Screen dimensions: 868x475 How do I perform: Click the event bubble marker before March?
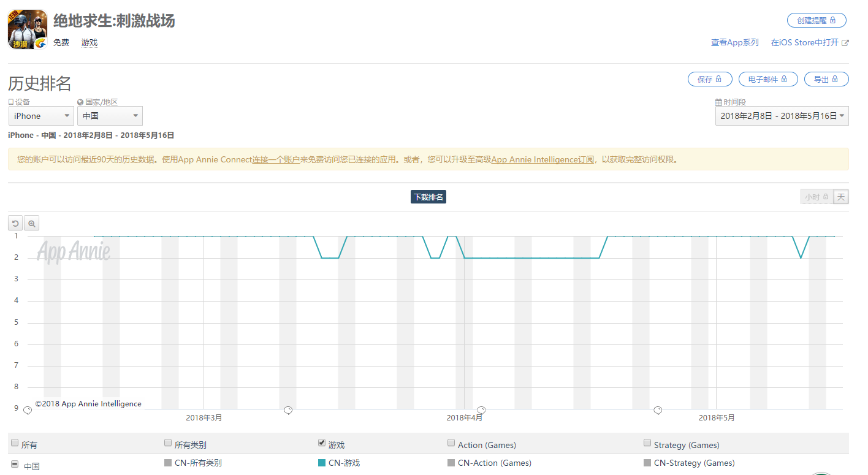28,411
